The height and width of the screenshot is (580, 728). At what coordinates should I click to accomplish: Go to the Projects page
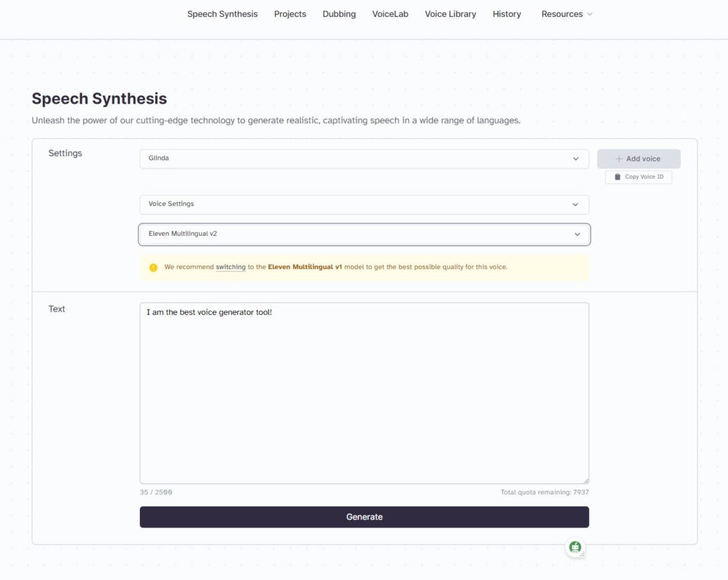click(290, 14)
